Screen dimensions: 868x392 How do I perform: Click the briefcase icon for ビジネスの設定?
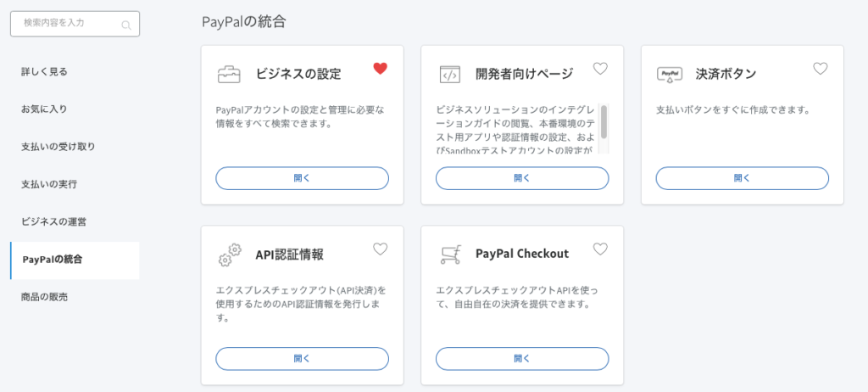[229, 75]
